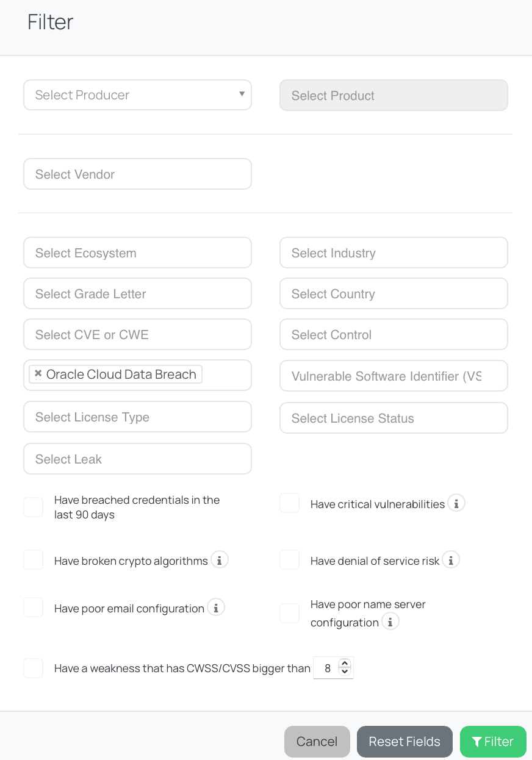The width and height of the screenshot is (532, 760).
Task: Decrease the CWSS/CVSS threshold with the down arrow
Action: [x=345, y=672]
